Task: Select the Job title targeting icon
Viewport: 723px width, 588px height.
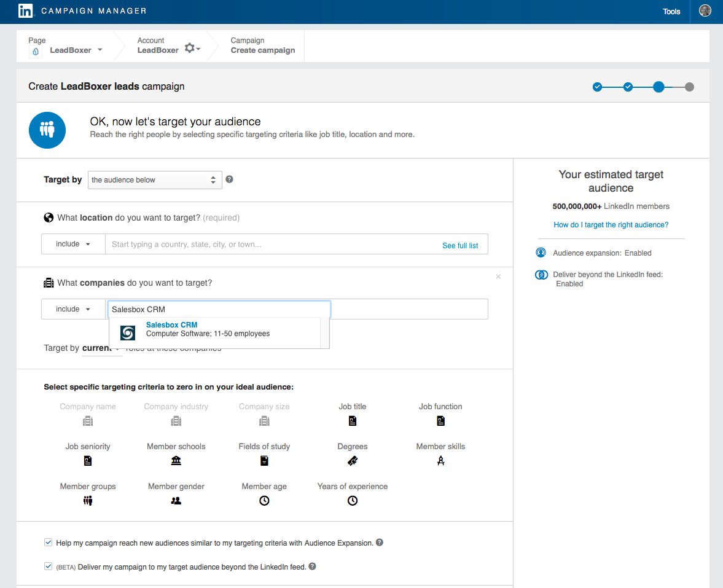Action: 352,421
